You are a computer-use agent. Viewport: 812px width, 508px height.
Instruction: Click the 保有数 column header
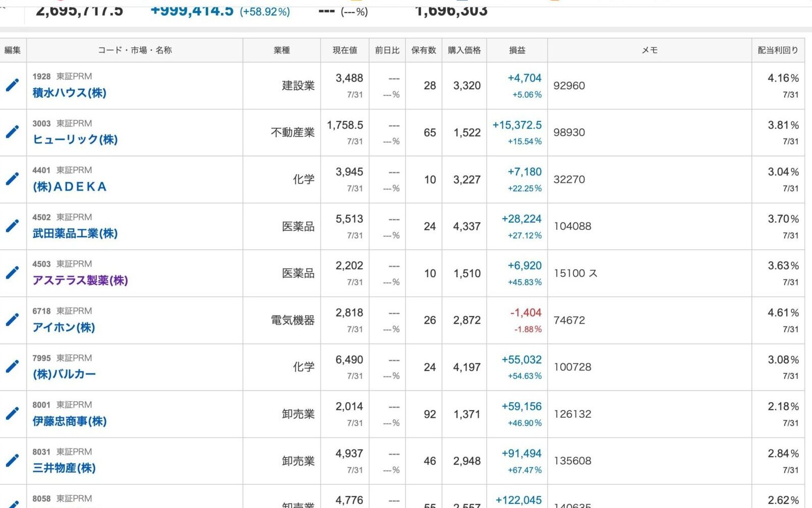tap(424, 50)
